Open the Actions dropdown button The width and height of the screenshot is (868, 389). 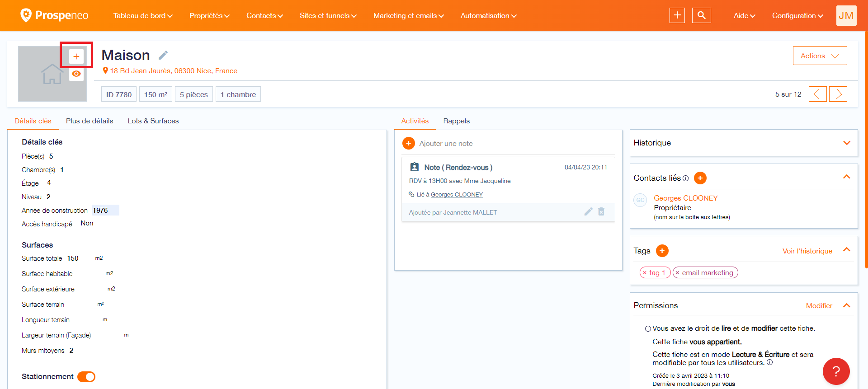(820, 56)
